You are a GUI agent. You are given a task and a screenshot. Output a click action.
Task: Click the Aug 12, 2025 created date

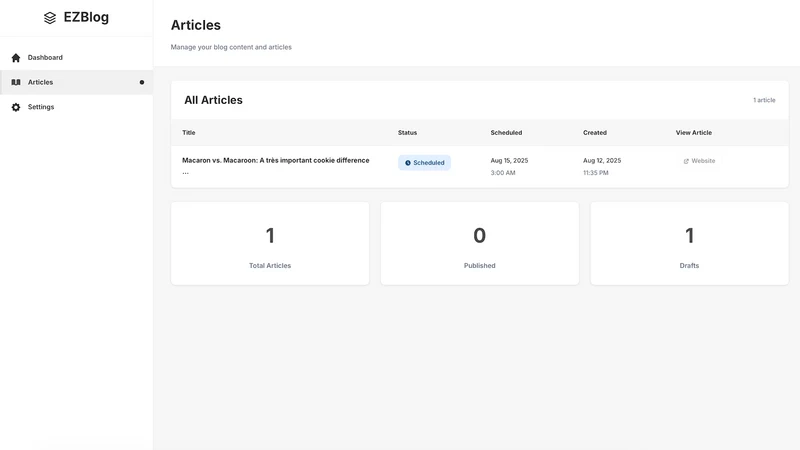pyautogui.click(x=602, y=160)
